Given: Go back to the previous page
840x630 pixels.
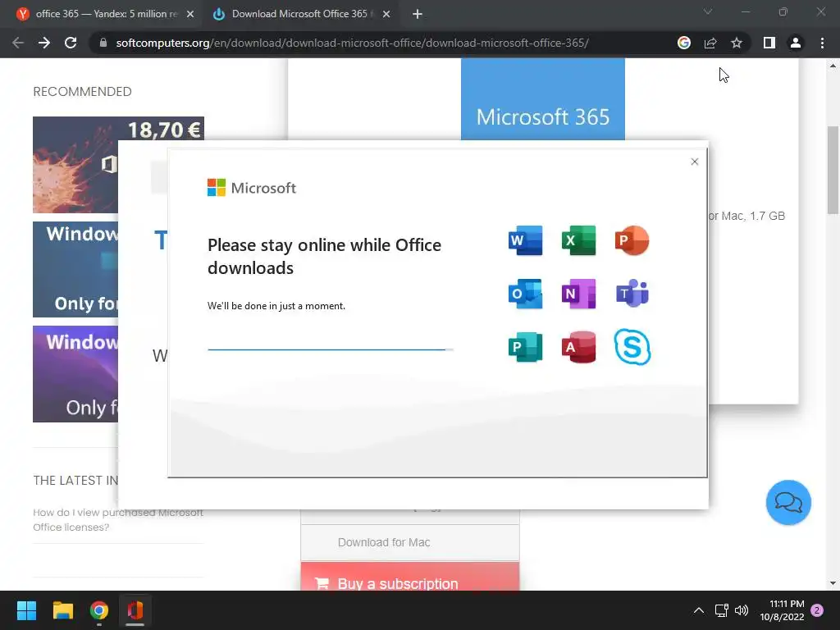Looking at the screenshot, I should point(18,43).
